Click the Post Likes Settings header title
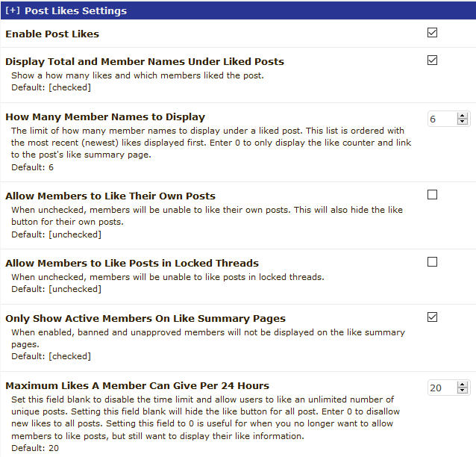 (x=75, y=11)
